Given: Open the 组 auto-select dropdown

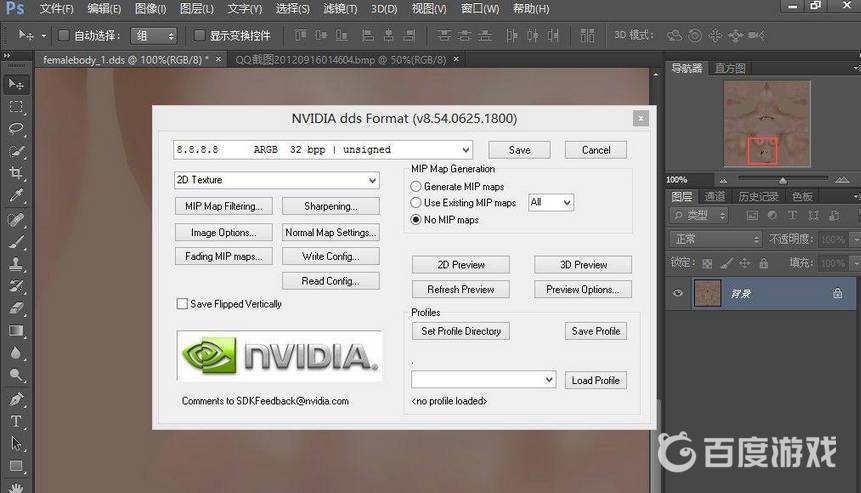Looking at the screenshot, I should coord(154,36).
